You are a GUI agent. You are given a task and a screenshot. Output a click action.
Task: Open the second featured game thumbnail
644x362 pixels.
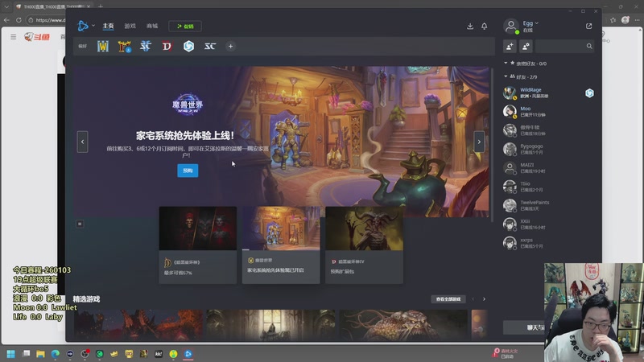pyautogui.click(x=270, y=325)
